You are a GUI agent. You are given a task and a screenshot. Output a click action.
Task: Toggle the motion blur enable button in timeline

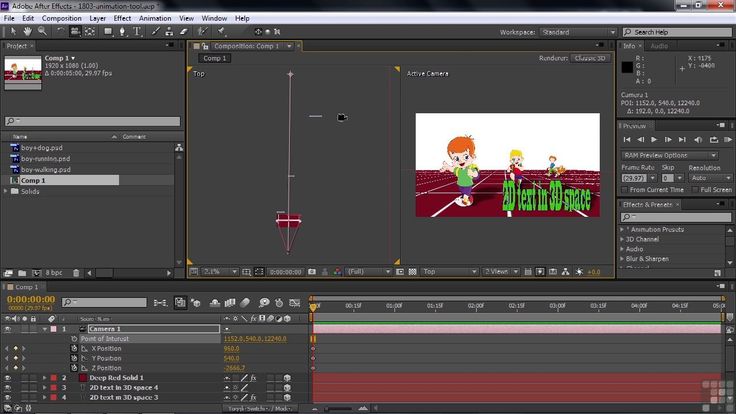pyautogui.click(x=245, y=303)
